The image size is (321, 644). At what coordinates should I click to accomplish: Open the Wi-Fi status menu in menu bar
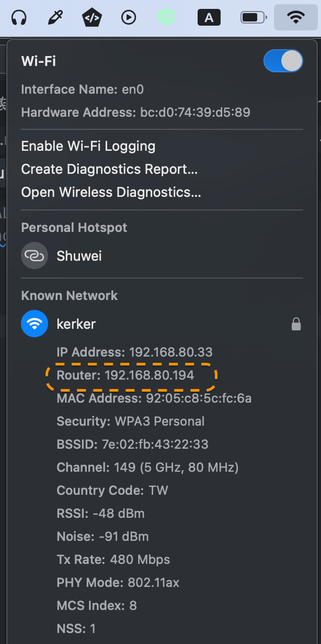[295, 17]
